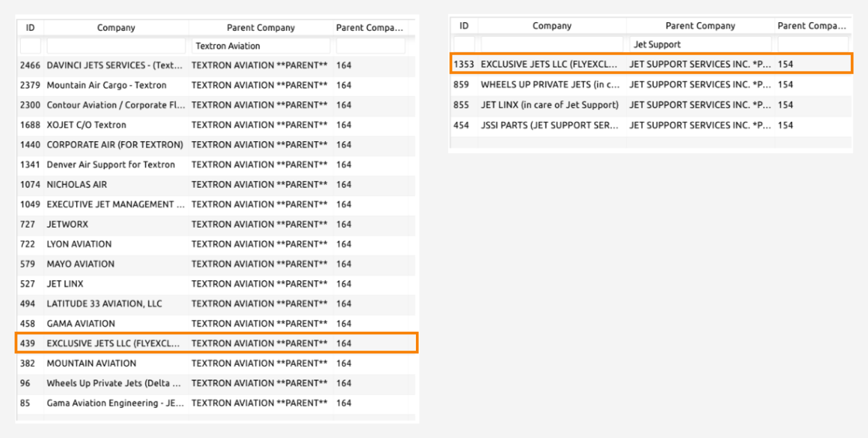
Task: Select the MAYO AVIATION row
Action: pyautogui.click(x=216, y=264)
